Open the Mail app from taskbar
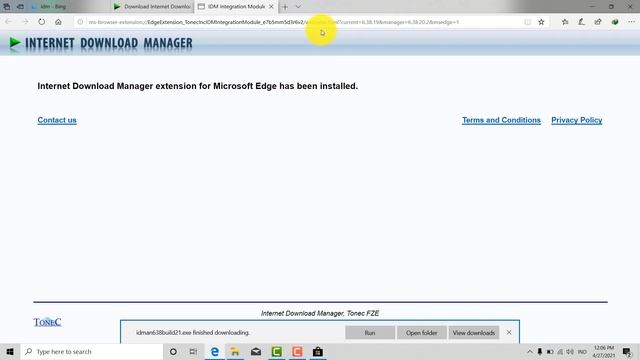This screenshot has height=360, width=640. coord(256,351)
